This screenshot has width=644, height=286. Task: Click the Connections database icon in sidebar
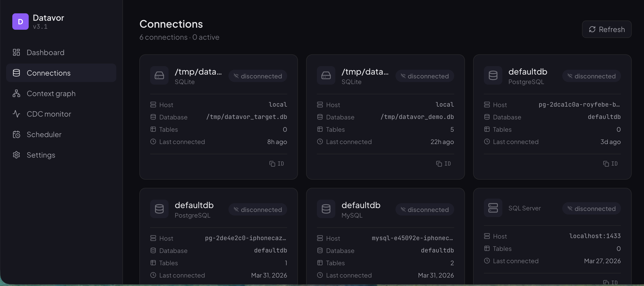pos(16,73)
